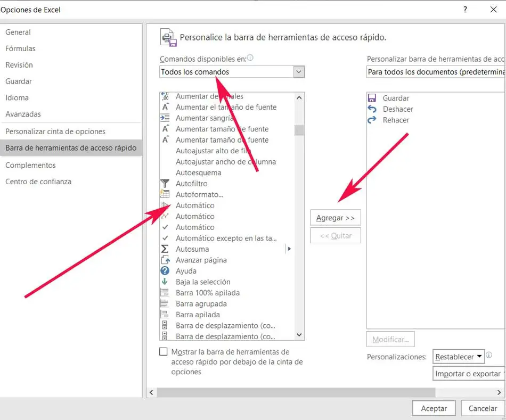Select Autoajustar alto de fila command
506x420 pixels.
tap(227, 151)
